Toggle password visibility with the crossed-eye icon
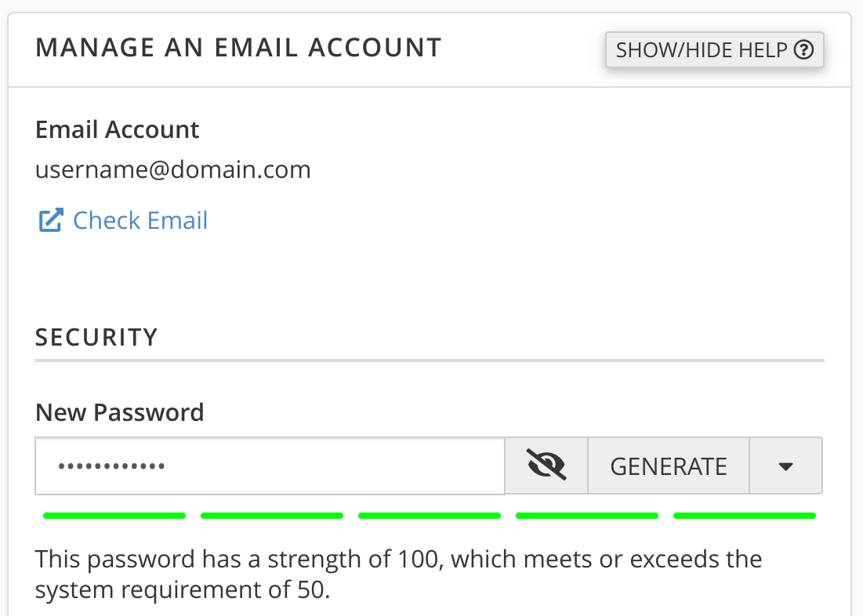This screenshot has width=863, height=616. click(546, 466)
